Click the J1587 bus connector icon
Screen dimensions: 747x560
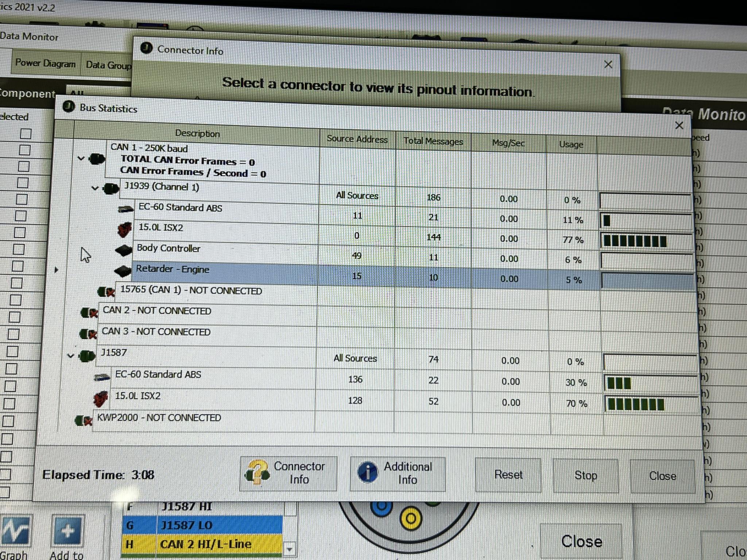[x=87, y=355]
